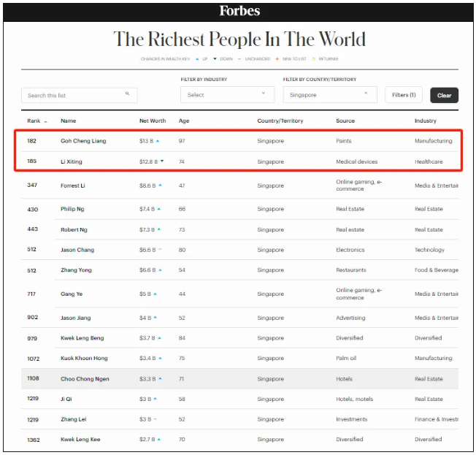Click up arrow beside $7.4 B
The height and width of the screenshot is (455, 476).
159,209
